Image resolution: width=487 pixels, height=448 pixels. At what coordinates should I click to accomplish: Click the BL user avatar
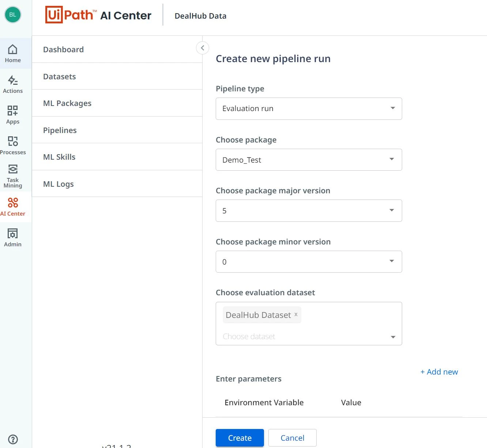(13, 15)
